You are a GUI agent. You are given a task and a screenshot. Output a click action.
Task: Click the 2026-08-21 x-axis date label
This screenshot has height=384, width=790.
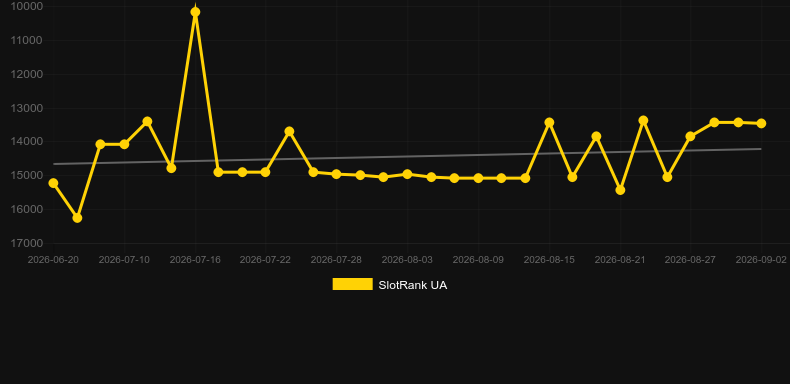tap(620, 260)
